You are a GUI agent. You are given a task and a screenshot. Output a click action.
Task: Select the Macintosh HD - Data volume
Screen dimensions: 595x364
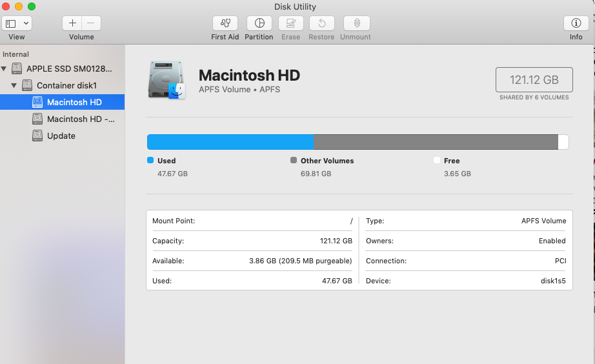[62, 119]
